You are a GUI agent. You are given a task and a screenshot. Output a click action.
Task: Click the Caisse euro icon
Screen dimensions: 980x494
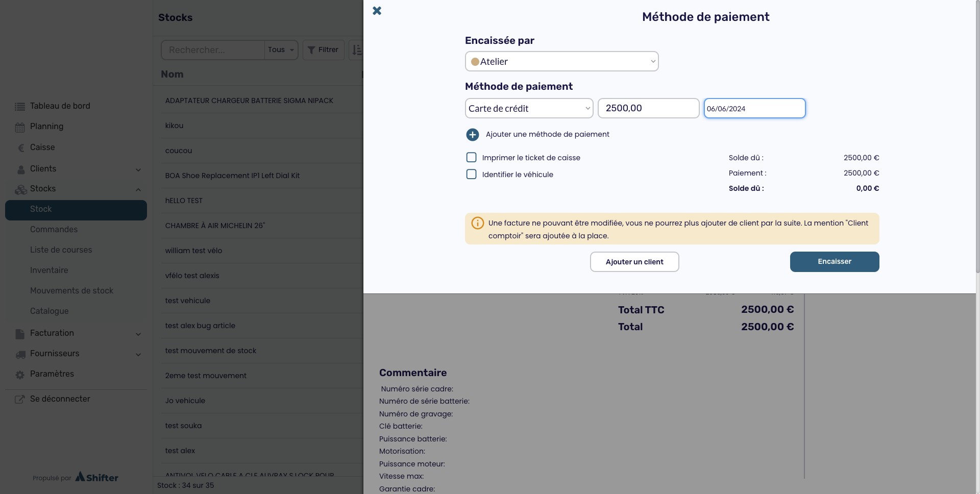point(21,148)
